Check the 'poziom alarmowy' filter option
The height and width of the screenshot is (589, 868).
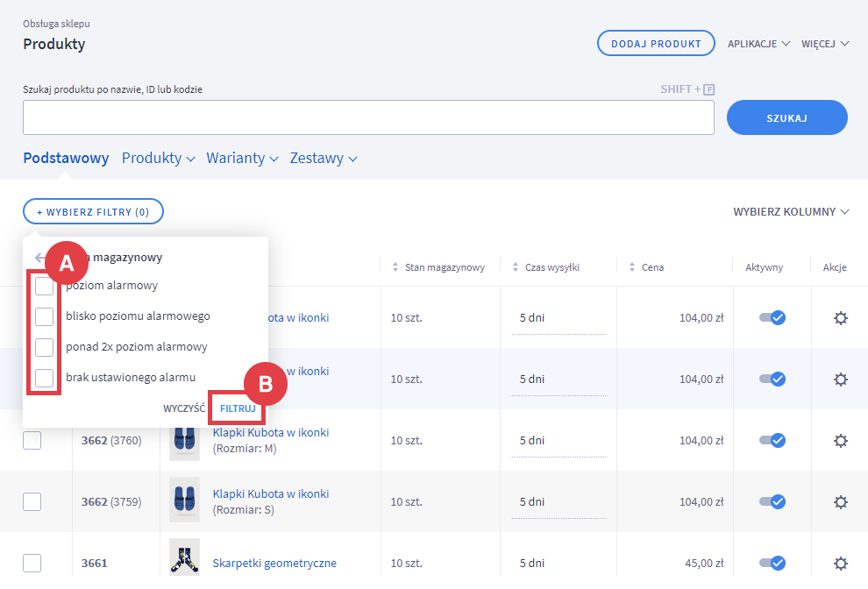click(44, 286)
